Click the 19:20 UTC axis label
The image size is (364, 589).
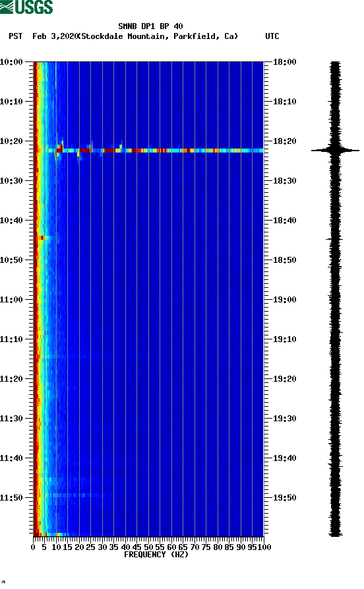[284, 379]
